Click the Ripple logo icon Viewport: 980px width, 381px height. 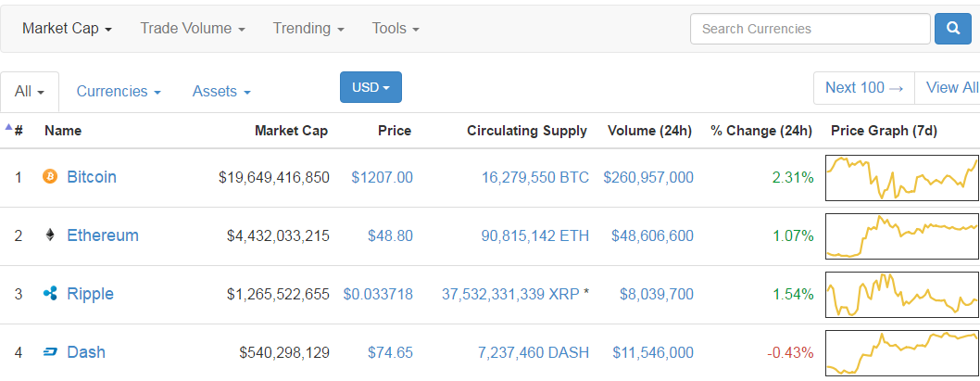50,294
